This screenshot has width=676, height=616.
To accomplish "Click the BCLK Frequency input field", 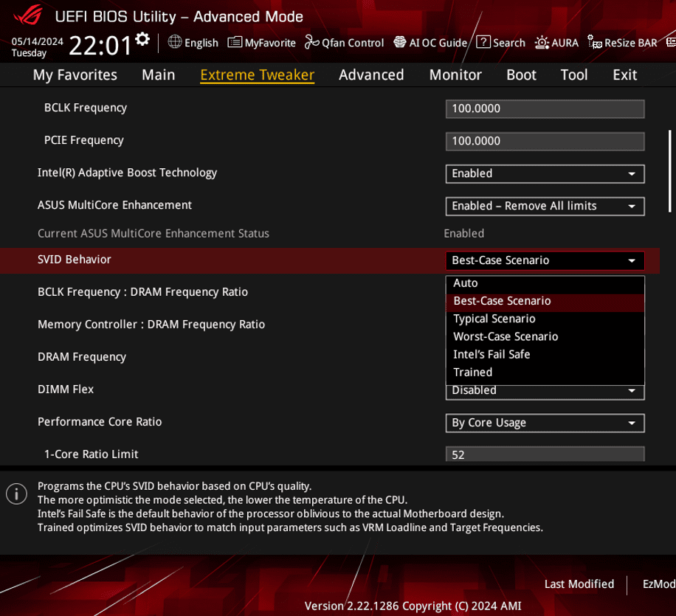I will click(x=545, y=108).
